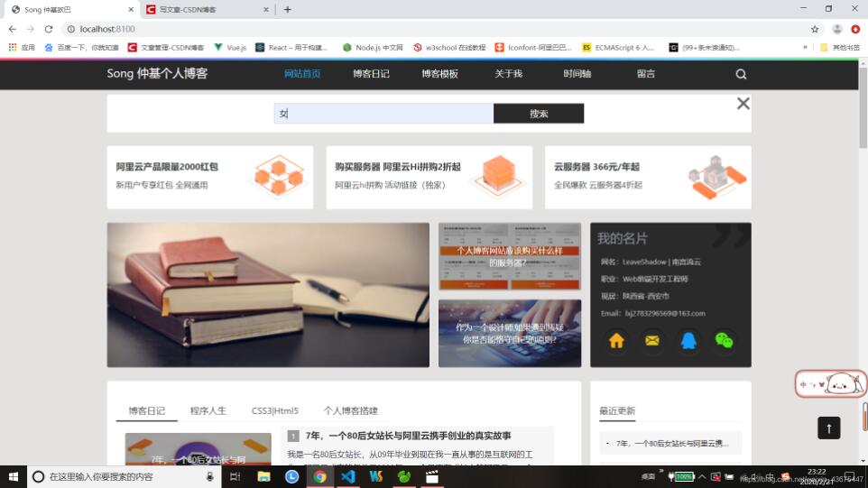Screen dimensions: 868x488
Task: Click the orange home icon in 我的名片
Action: 616,340
